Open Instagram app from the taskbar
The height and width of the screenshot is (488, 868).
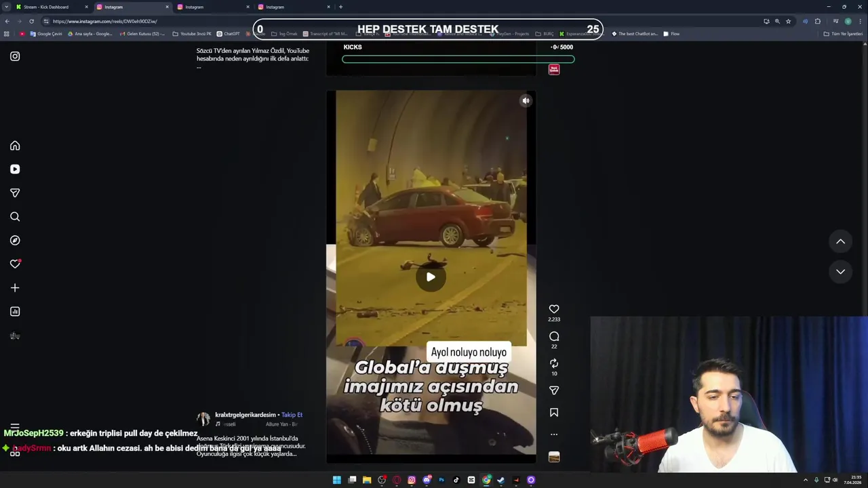click(x=412, y=480)
